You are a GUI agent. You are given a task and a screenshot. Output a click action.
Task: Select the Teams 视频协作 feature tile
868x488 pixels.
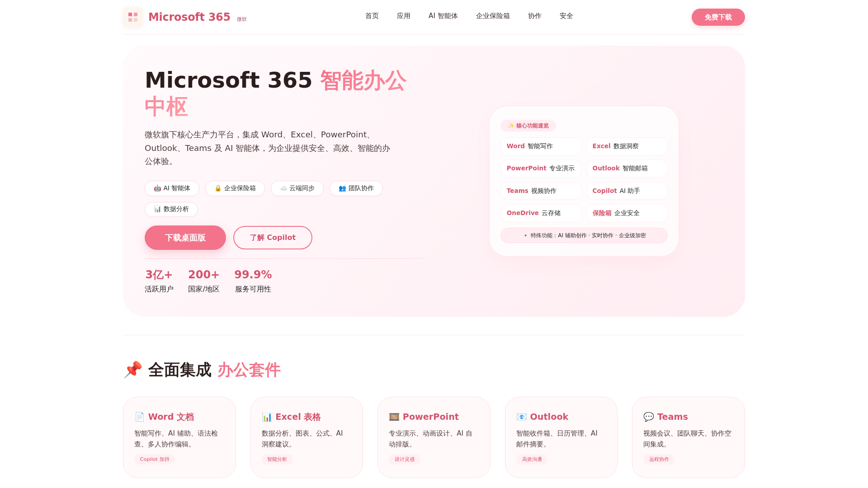[541, 191]
